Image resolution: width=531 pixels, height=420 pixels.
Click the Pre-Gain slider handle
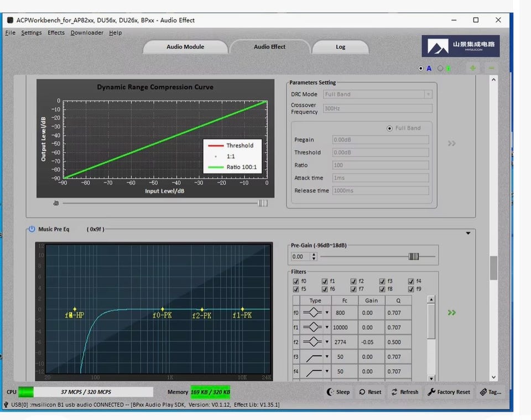[414, 256]
